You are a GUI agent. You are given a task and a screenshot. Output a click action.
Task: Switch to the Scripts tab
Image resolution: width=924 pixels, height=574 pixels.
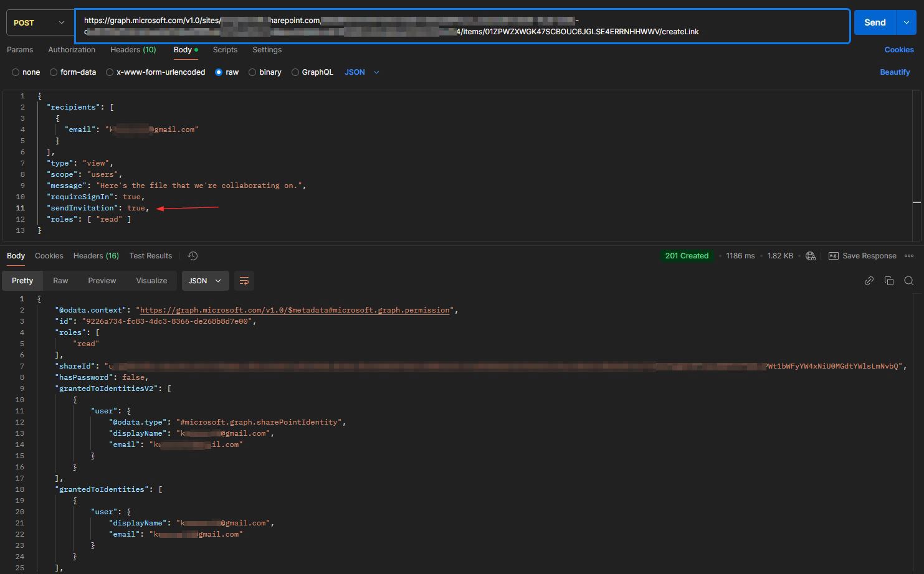pos(225,50)
